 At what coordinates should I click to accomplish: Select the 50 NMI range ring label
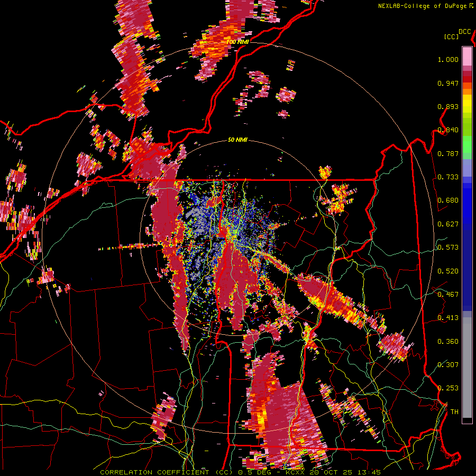point(237,140)
